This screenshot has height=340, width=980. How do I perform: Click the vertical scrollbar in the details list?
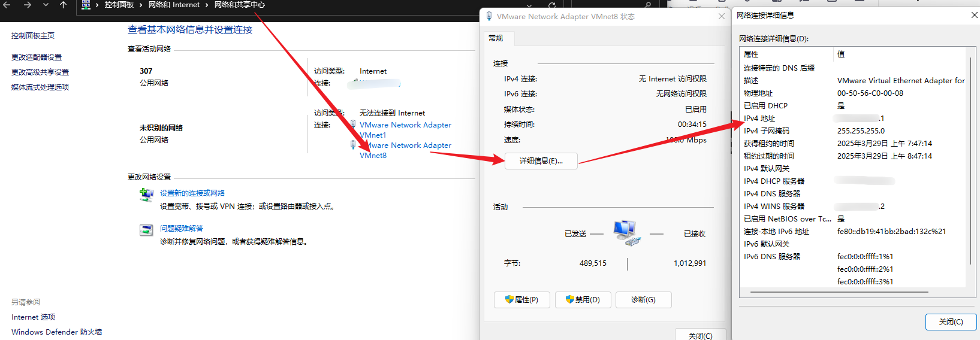click(970, 160)
